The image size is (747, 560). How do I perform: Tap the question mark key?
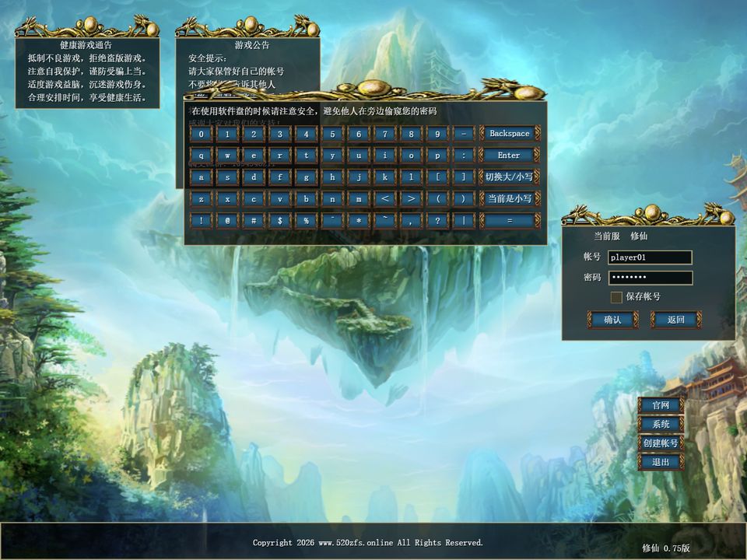pyautogui.click(x=437, y=220)
